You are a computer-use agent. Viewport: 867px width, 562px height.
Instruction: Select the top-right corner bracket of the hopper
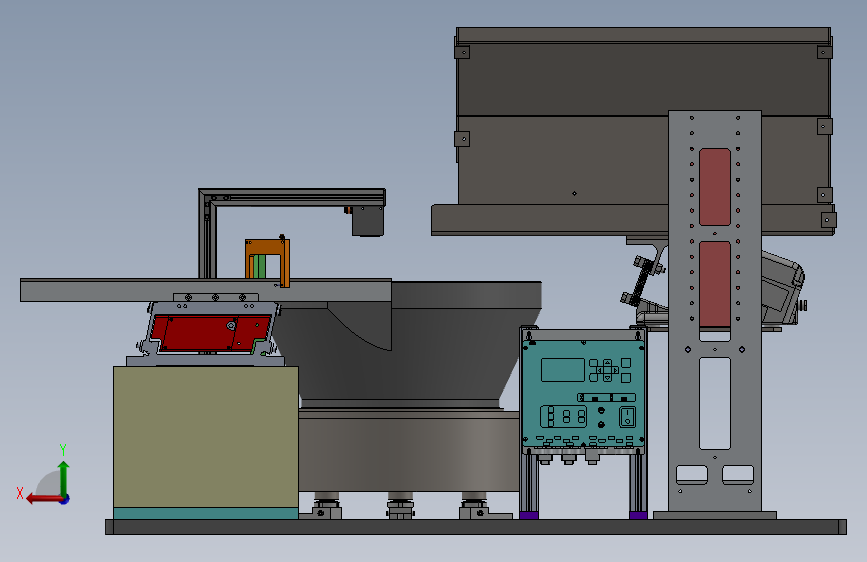pyautogui.click(x=824, y=52)
